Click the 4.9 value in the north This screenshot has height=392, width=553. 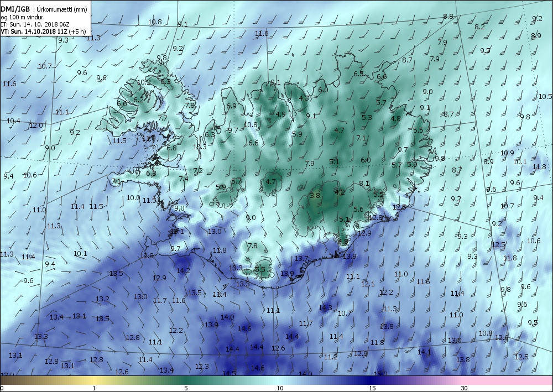point(281,114)
